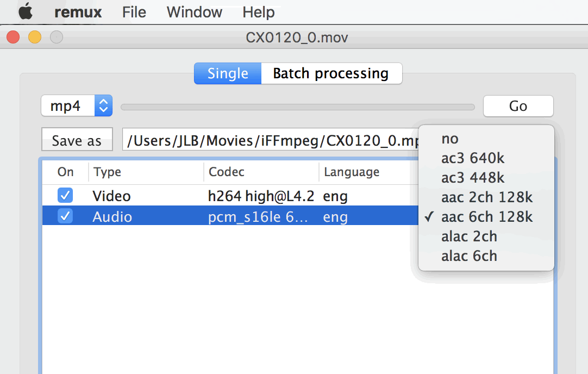Choose 'ac3 448k' audio option
Viewport: 588px width, 374px height.
486,177
